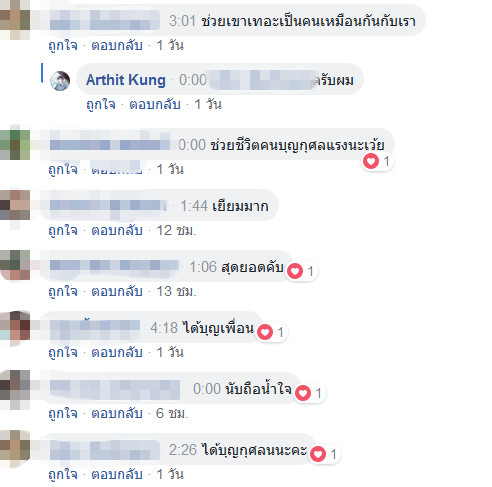The image size is (492, 487).
Task: Jump to video timestamp 4:18
Action: tap(164, 328)
